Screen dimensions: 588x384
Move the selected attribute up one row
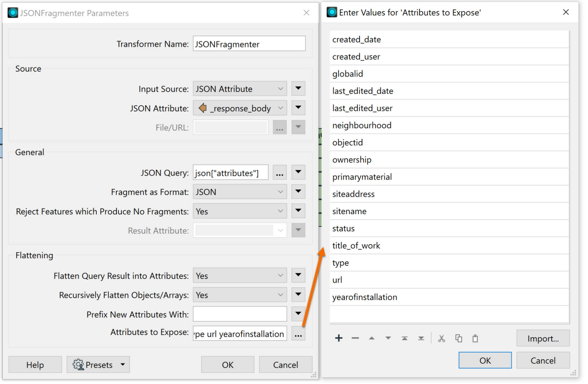pyautogui.click(x=372, y=338)
